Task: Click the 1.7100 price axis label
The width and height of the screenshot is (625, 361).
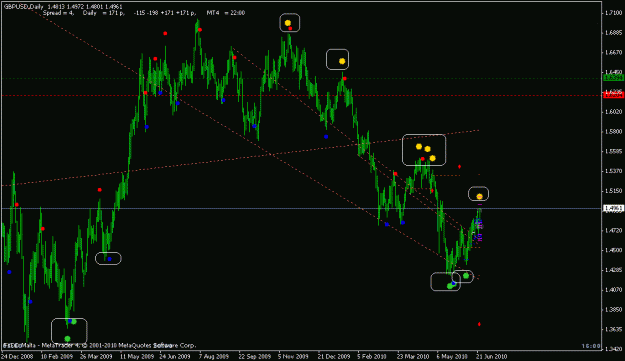Action: 613,13
